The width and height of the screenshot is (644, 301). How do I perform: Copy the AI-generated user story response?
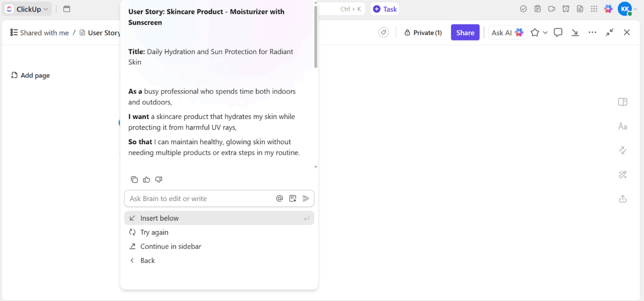[134, 179]
